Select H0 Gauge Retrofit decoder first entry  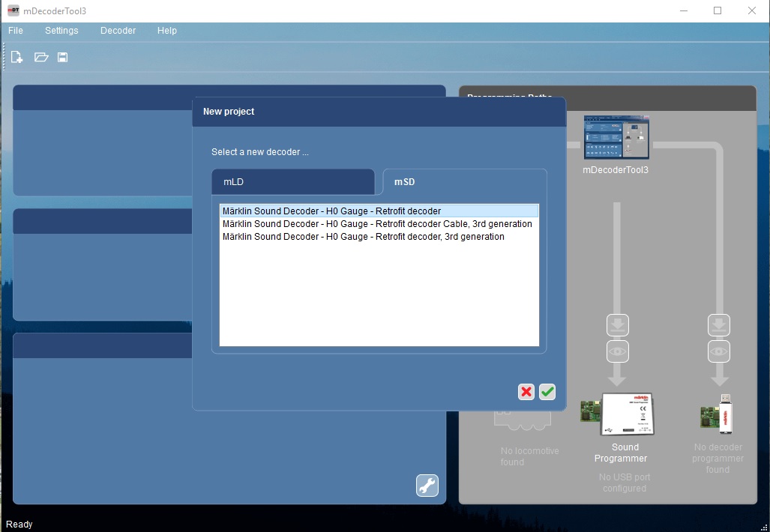[379, 211]
